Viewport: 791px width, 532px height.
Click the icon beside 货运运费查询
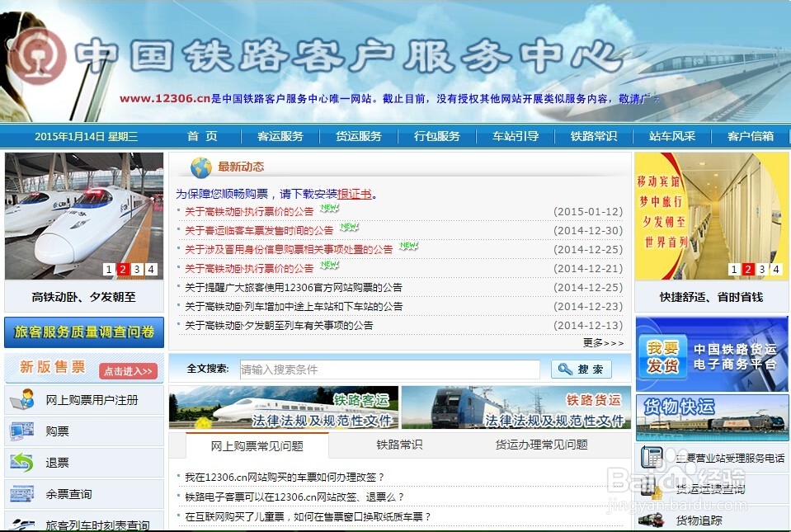pos(652,488)
